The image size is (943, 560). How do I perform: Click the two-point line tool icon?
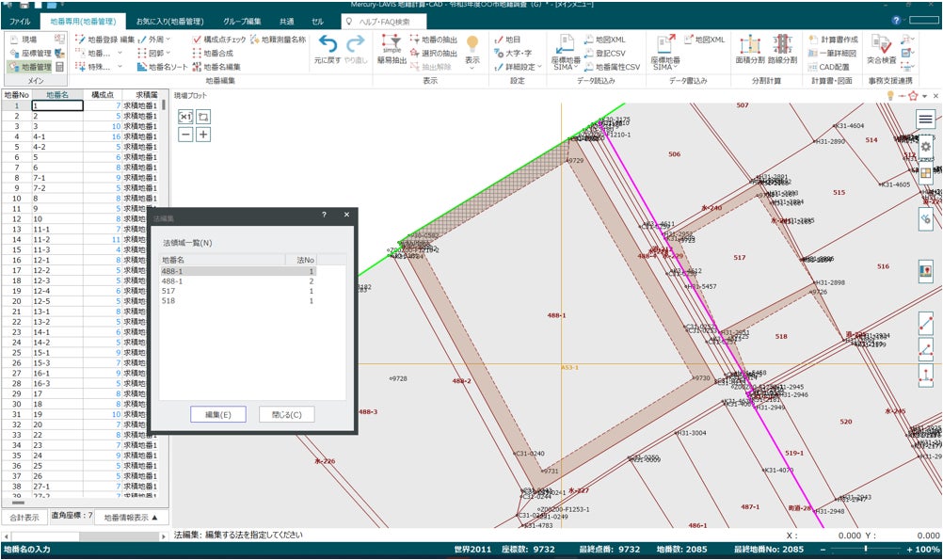click(x=925, y=324)
